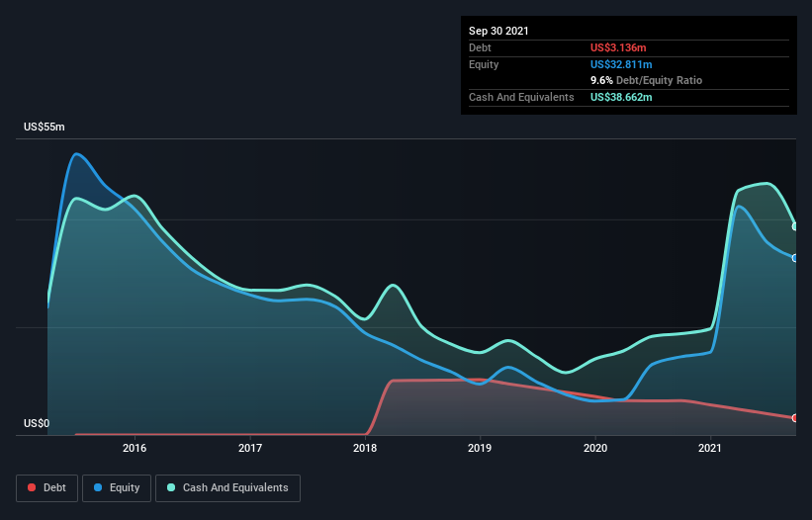Click the Cash And Equivalents tooltip label
The image size is (812, 520).
[x=521, y=97]
